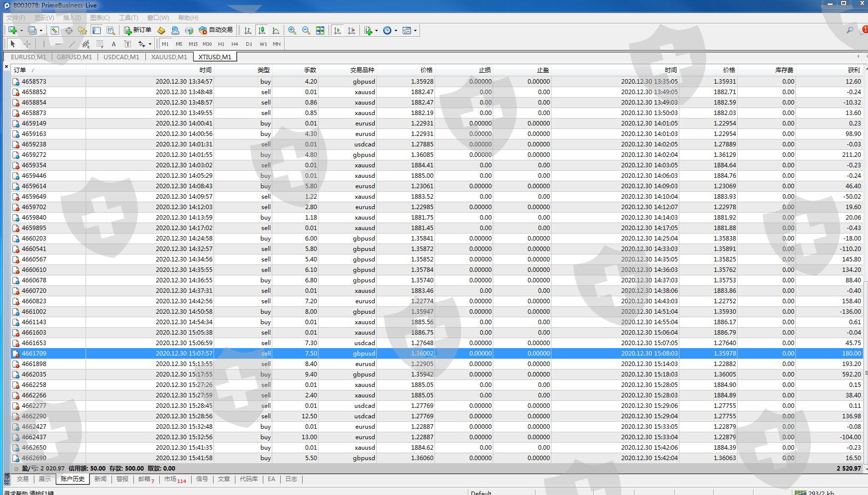Screen dimensions: 868x495
Task: Open the periods clock dropdown arrow
Action: pos(396,30)
